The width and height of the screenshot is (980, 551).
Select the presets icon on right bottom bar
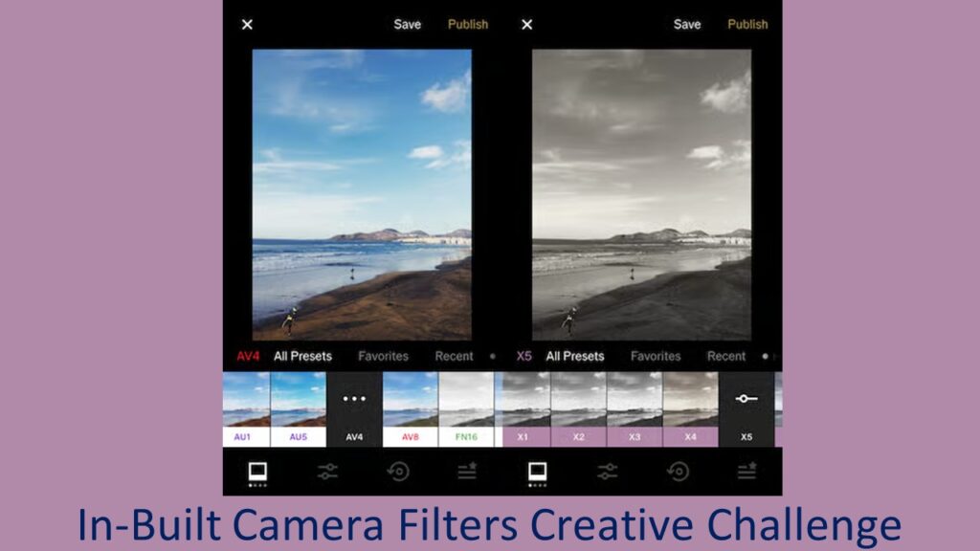(537, 471)
